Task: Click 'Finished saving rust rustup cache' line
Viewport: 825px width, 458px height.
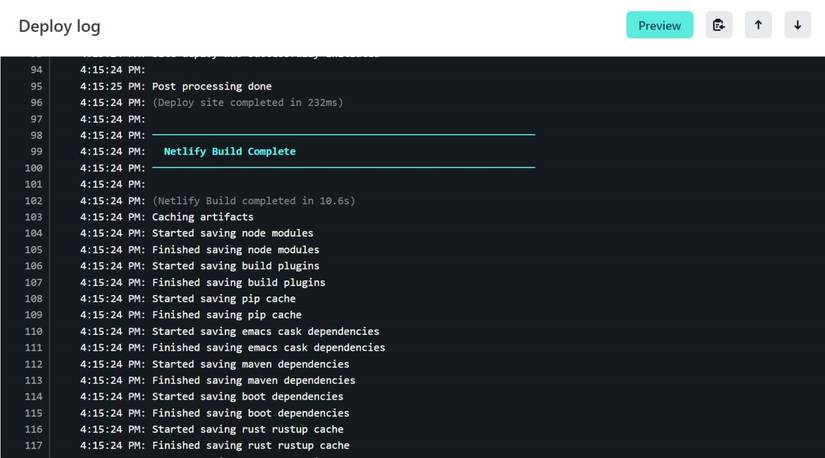Action: 250,446
